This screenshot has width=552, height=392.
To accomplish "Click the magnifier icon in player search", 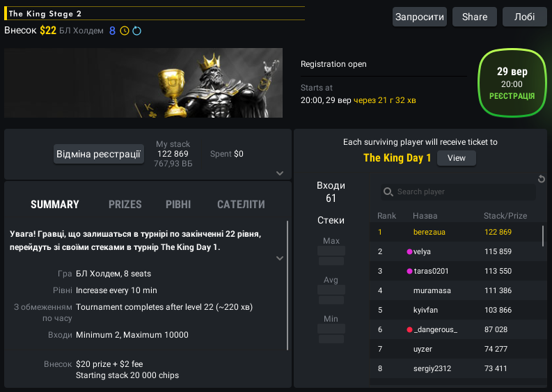I will point(388,192).
